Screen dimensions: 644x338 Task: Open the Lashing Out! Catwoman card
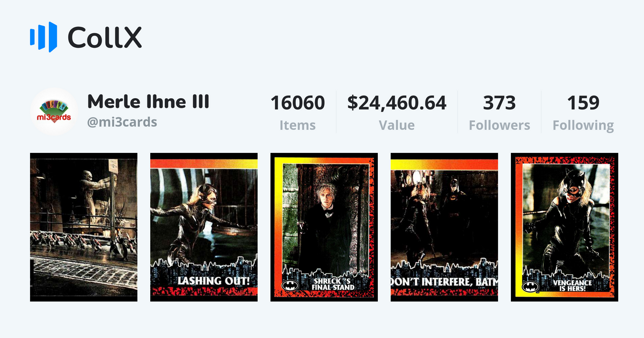204,227
